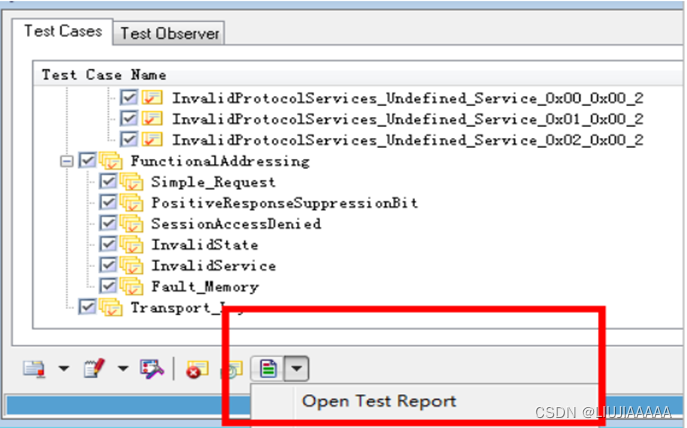Open the notepad edit icon dropdown arrow

pos(123,369)
